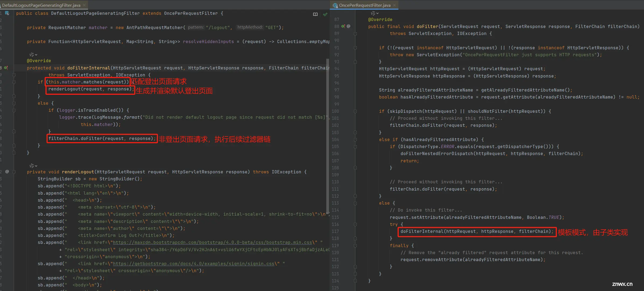644x291 pixels.
Task: Collapse the doFilterInternal method at its throws line
Action: point(14,75)
